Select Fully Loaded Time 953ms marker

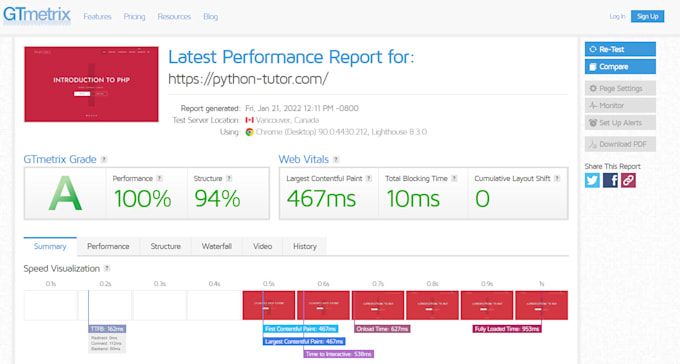[507, 329]
